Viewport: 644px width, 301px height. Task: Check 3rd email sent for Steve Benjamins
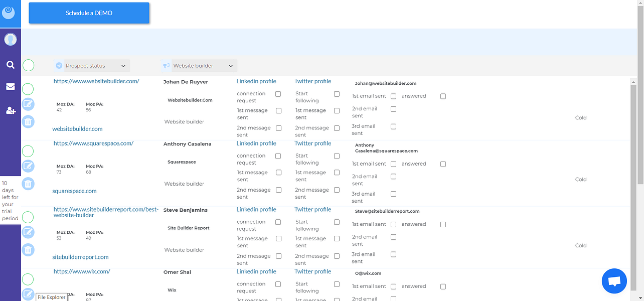393,254
